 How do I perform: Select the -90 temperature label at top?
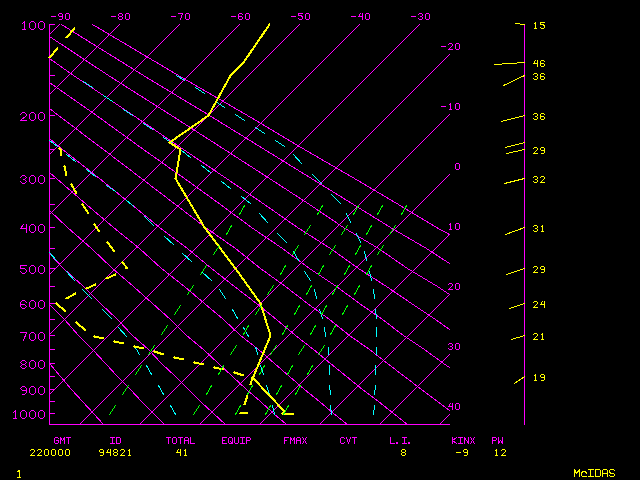coord(61,17)
